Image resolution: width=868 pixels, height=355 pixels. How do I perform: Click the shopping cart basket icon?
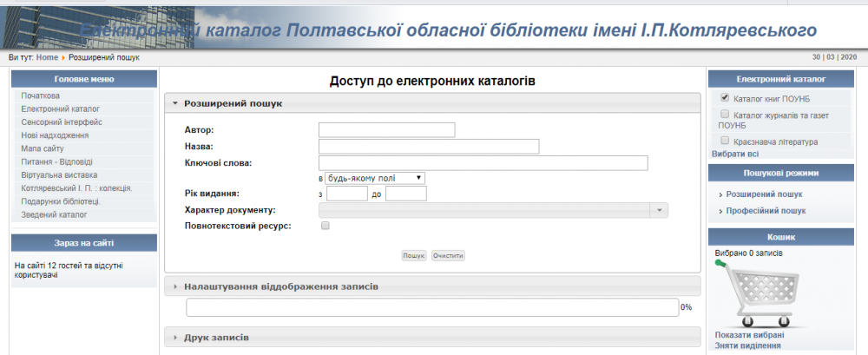click(750, 293)
